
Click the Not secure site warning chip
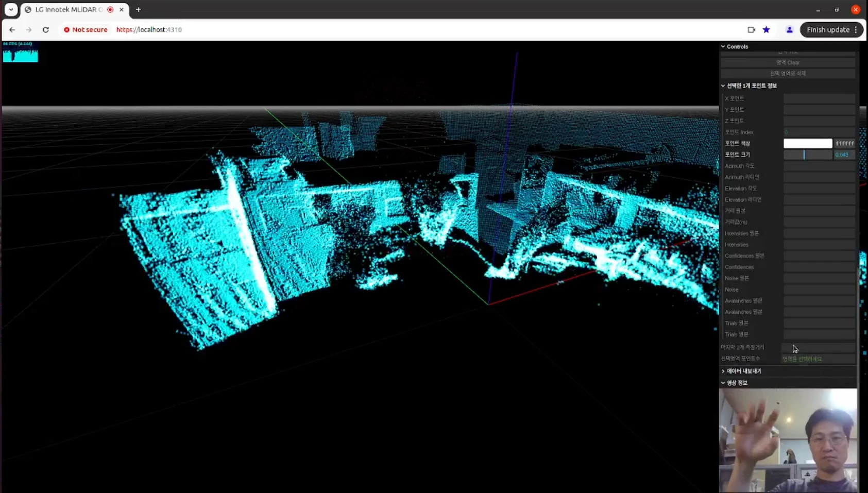tap(86, 30)
